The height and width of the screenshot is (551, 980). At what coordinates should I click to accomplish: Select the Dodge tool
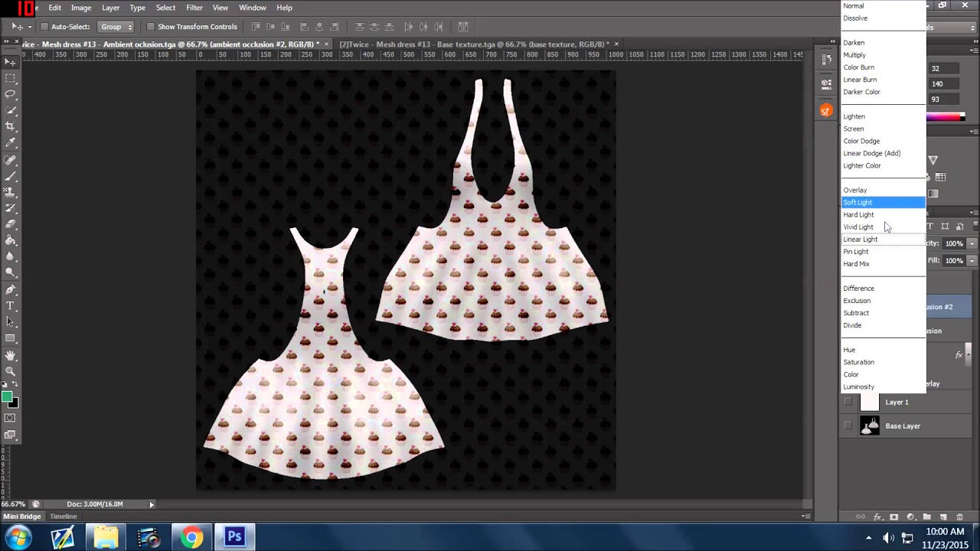10,272
